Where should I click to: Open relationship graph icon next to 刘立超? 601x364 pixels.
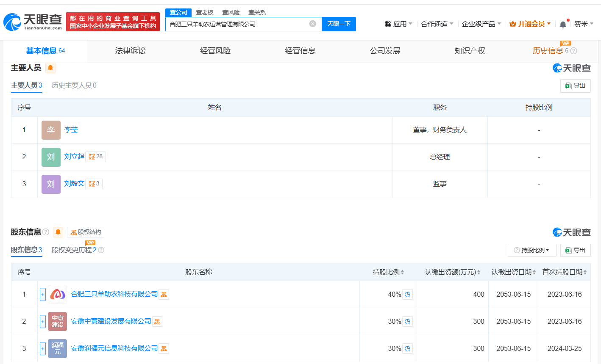pos(92,157)
